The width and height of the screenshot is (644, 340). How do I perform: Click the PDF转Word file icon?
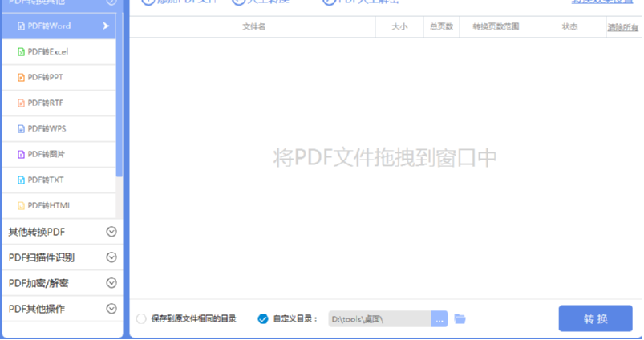(21, 26)
